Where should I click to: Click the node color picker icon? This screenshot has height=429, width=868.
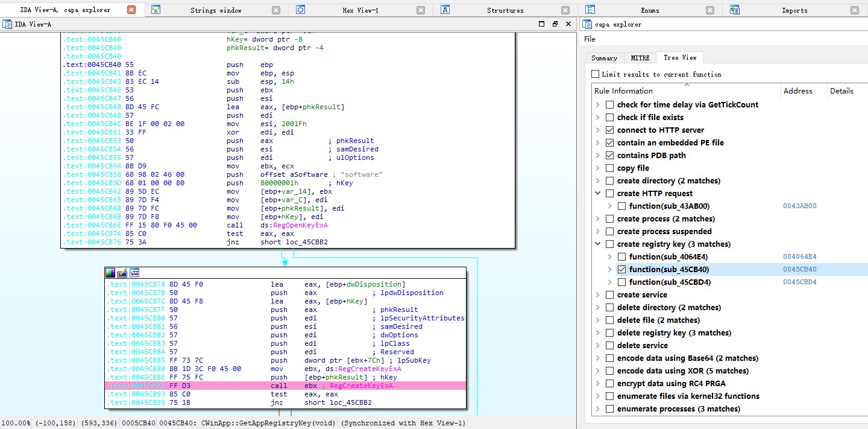(110, 273)
